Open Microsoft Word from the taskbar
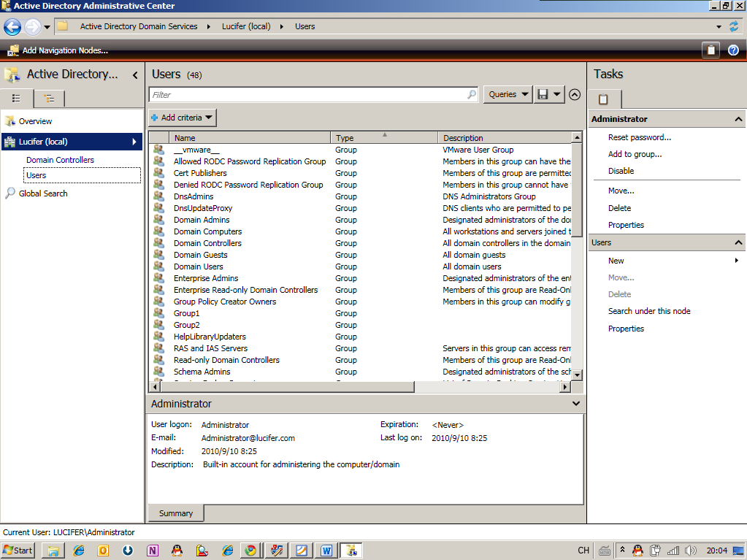 (326, 551)
